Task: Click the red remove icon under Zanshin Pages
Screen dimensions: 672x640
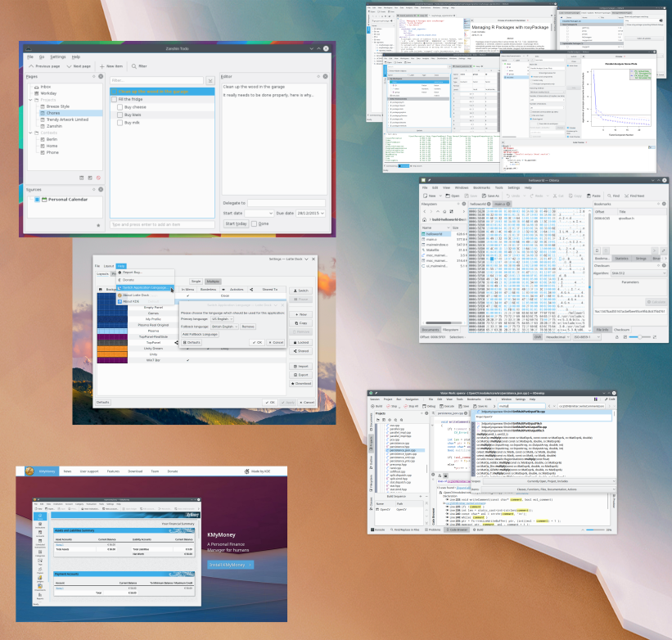Action: pos(98,178)
